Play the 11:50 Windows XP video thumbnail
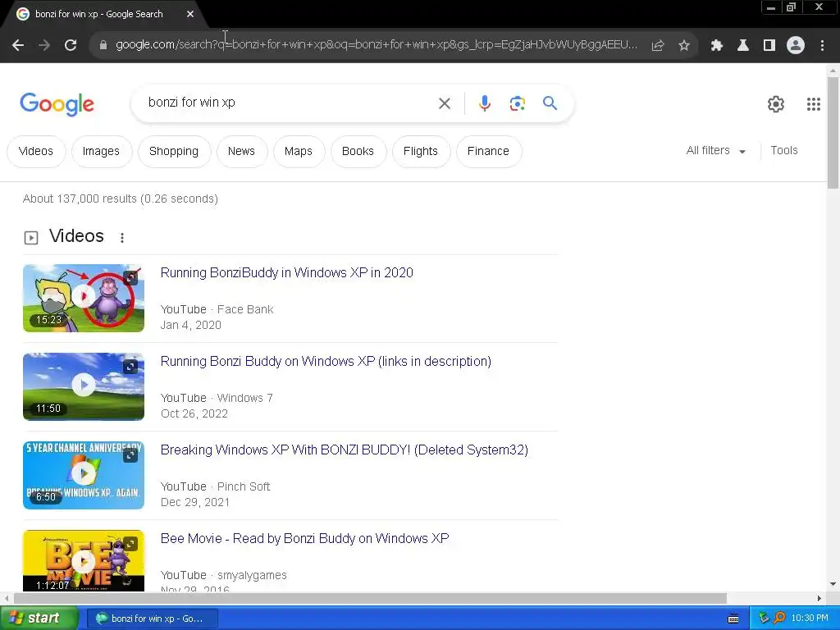The image size is (840, 630). click(84, 385)
